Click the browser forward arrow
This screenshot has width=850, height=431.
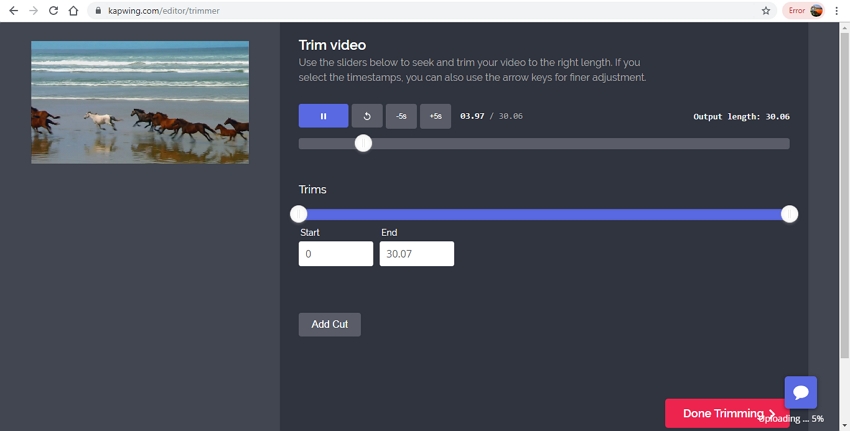(34, 11)
